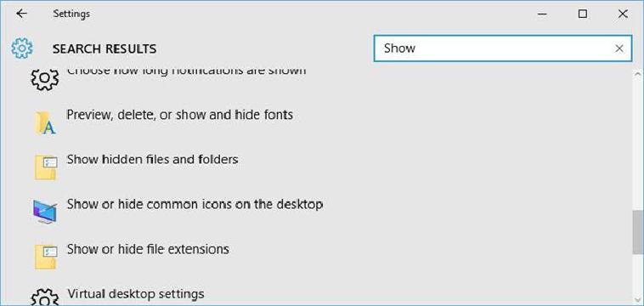The image size is (644, 306).
Task: Click the gear icon beside Virtual desktop settings
Action: pyautogui.click(x=45, y=297)
